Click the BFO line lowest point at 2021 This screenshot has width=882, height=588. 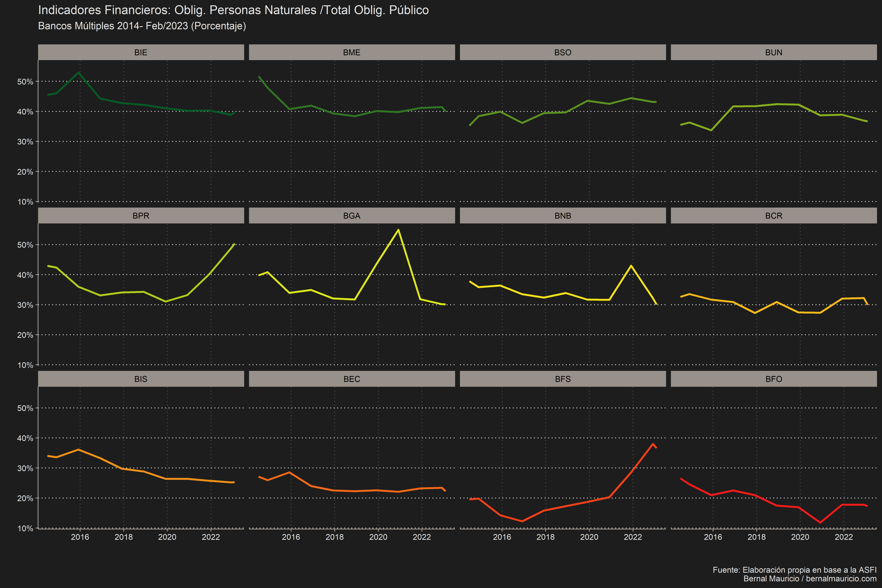coord(821,522)
